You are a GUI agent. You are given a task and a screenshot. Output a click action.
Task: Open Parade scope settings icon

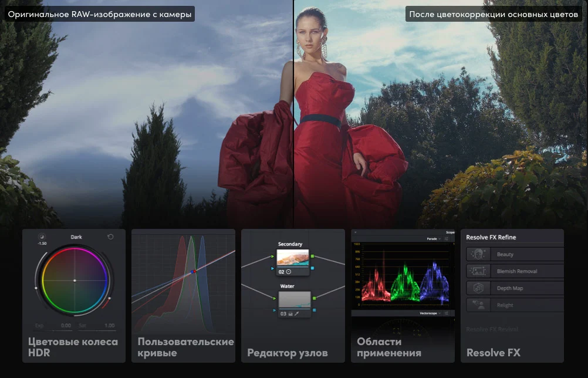click(x=447, y=239)
